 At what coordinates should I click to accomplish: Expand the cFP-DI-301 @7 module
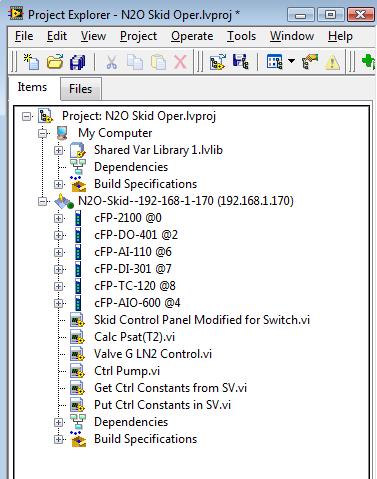pos(58,269)
